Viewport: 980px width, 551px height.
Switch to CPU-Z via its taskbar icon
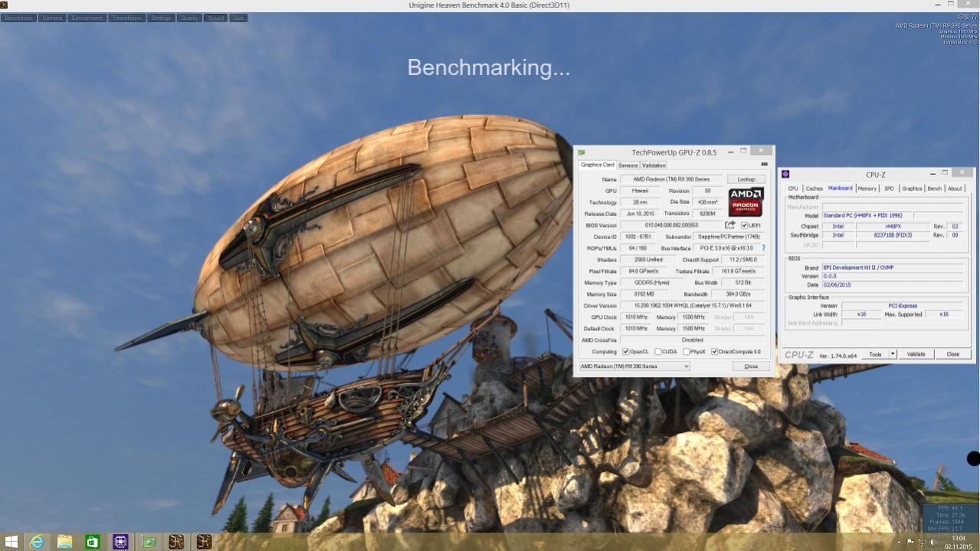point(120,542)
